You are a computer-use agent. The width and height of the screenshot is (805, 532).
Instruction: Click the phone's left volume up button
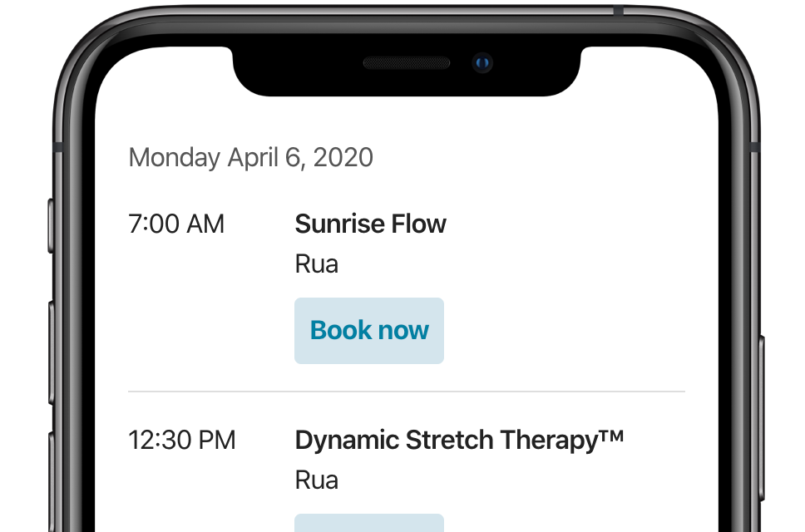[x=52, y=353]
